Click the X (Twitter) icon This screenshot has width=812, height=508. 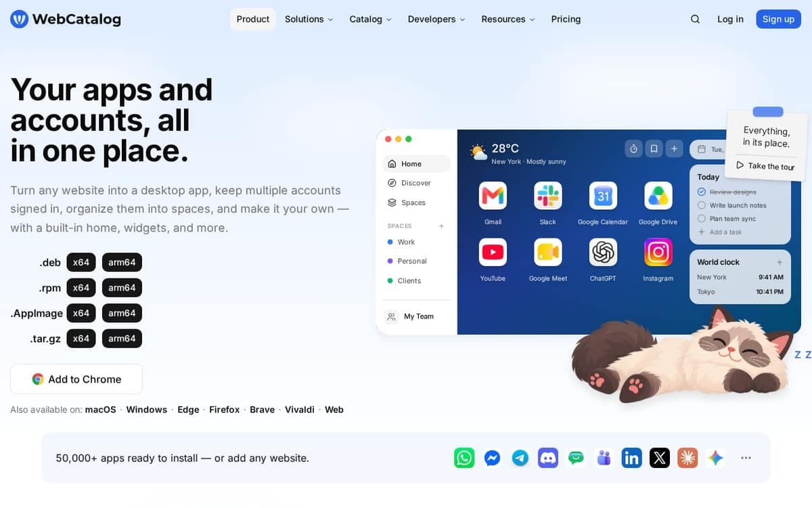tap(660, 458)
